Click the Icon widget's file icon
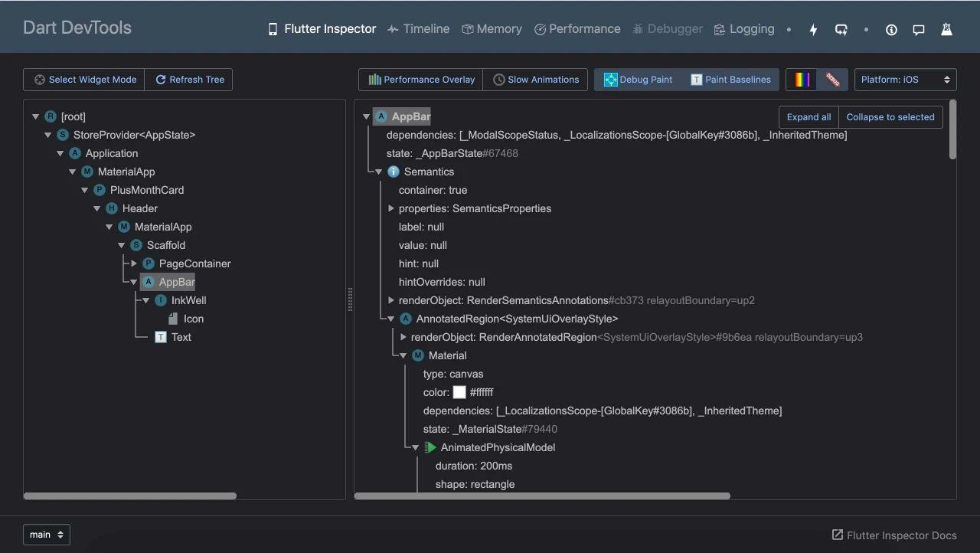Image resolution: width=980 pixels, height=553 pixels. point(173,319)
